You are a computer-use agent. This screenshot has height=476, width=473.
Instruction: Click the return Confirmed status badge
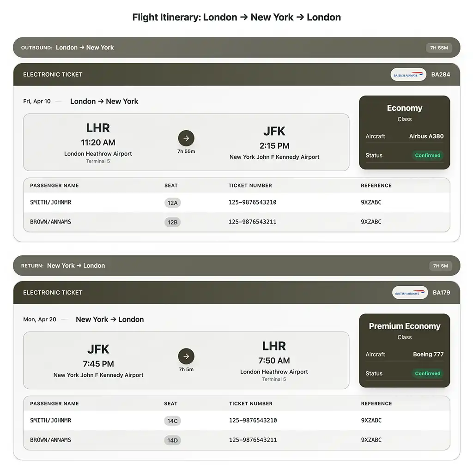pos(427,374)
